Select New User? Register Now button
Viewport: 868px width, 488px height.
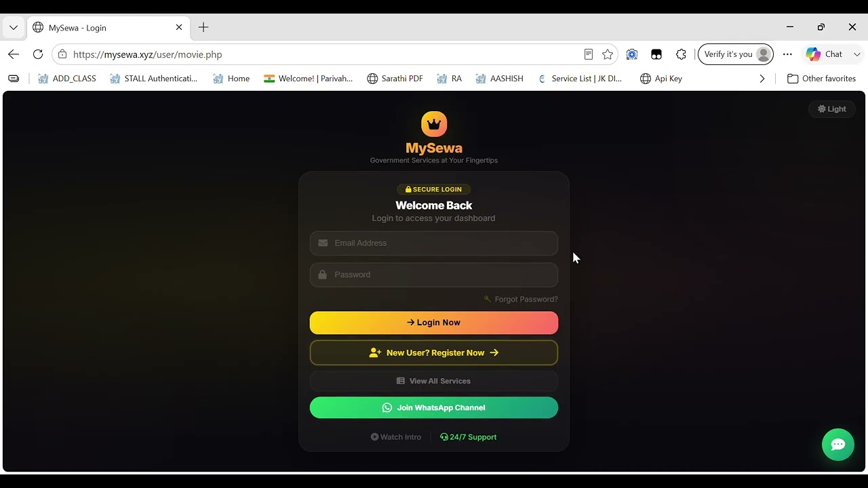(434, 352)
